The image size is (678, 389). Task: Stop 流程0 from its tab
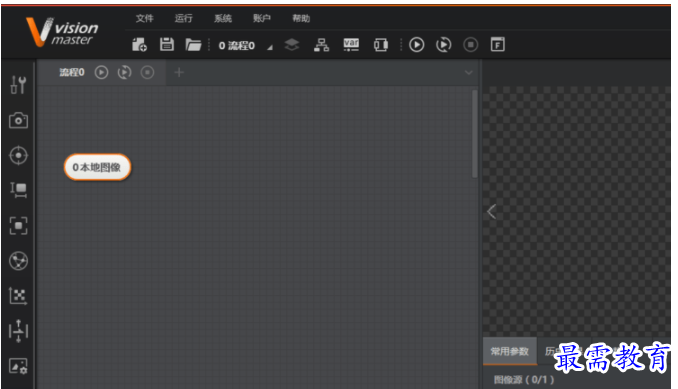(147, 72)
